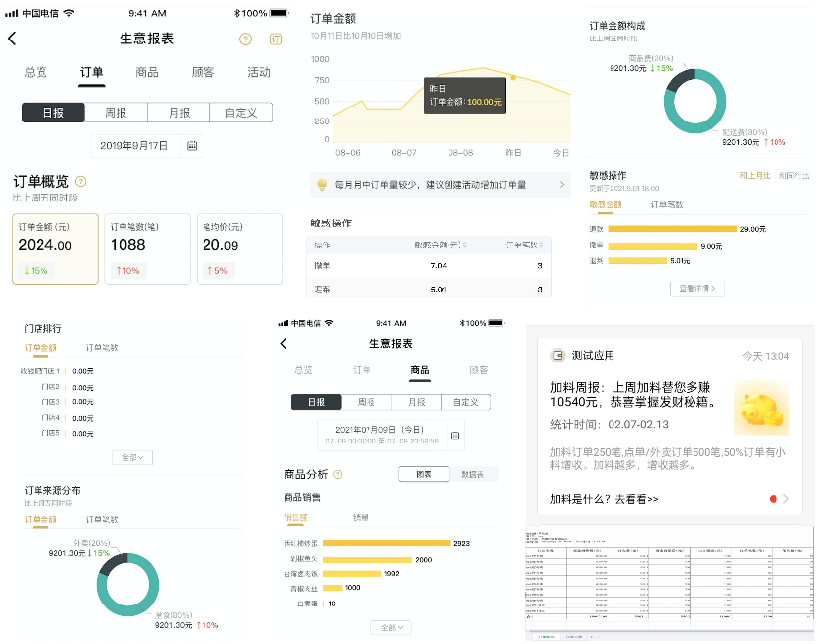This screenshot has width=817, height=644.
Task: Open the 订单笔数 tab under 订单来源分布
Action: (101, 519)
